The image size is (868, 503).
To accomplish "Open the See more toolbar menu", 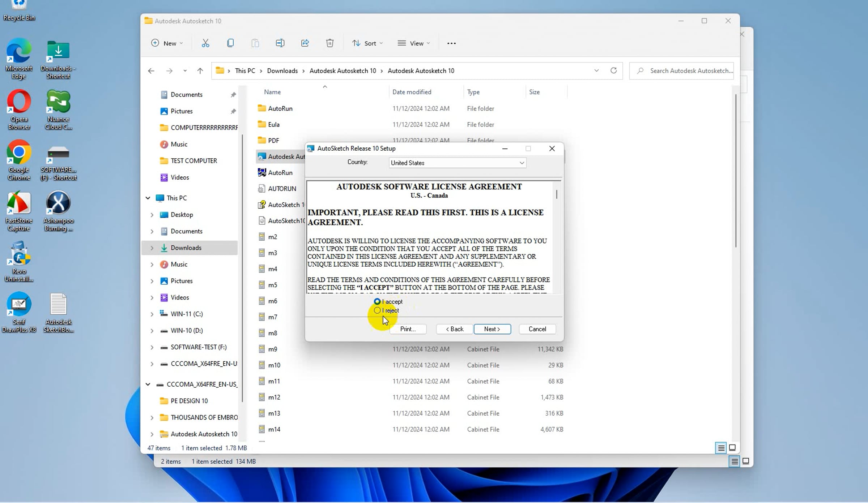I will tap(451, 43).
